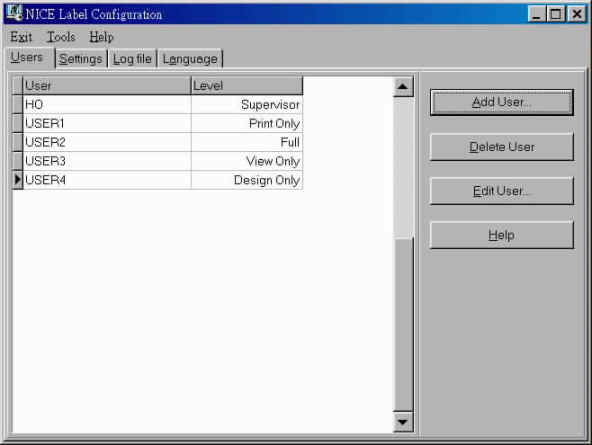Click the Edit User button

(x=501, y=191)
